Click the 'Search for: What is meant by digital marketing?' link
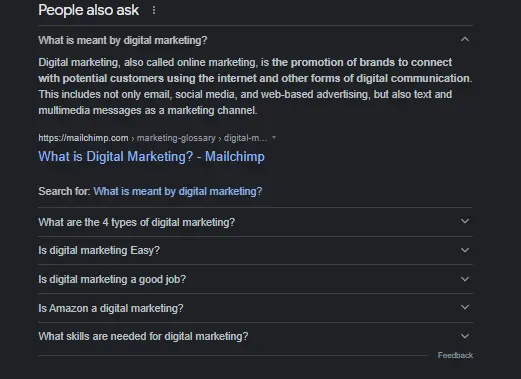 pos(178,191)
